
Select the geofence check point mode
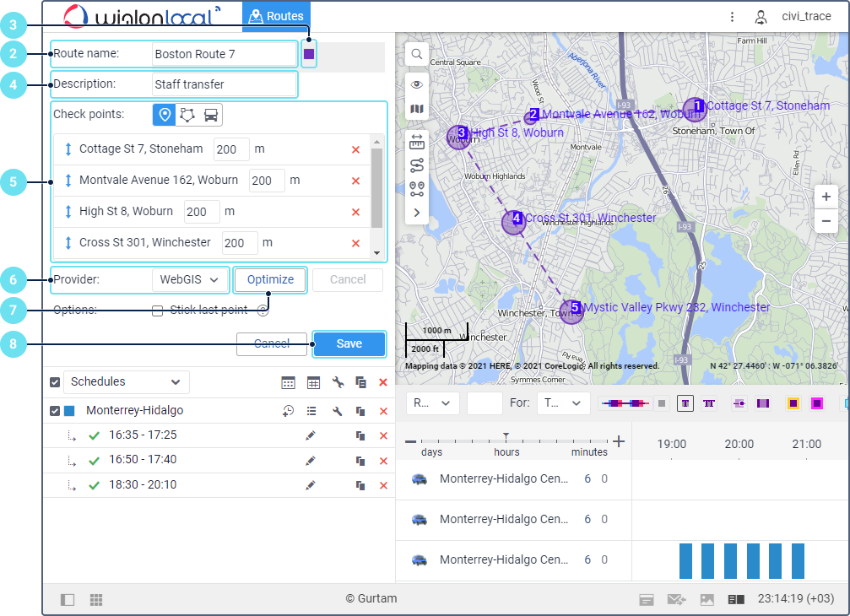(x=187, y=115)
